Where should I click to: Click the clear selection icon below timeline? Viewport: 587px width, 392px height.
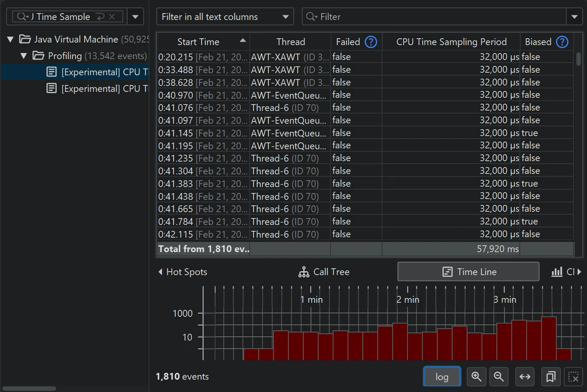[x=573, y=377]
